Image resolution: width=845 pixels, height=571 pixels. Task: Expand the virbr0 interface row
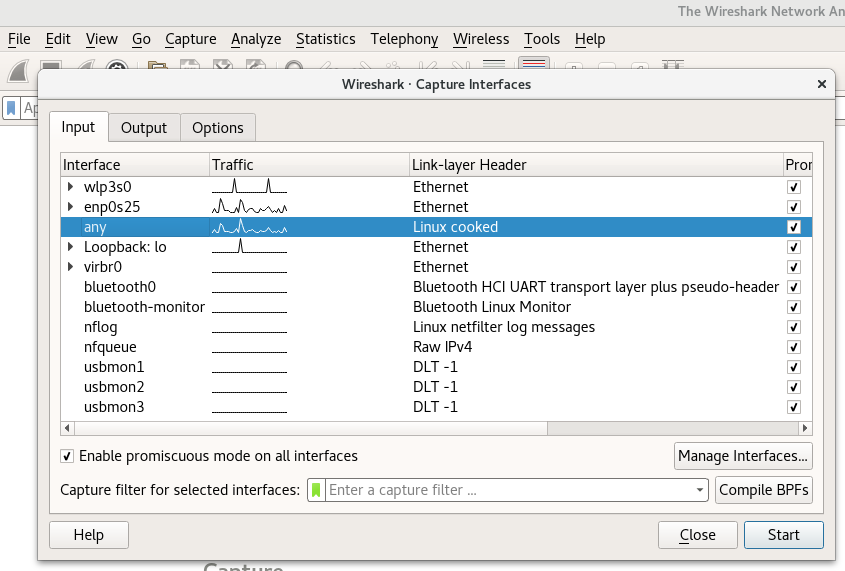pos(70,267)
